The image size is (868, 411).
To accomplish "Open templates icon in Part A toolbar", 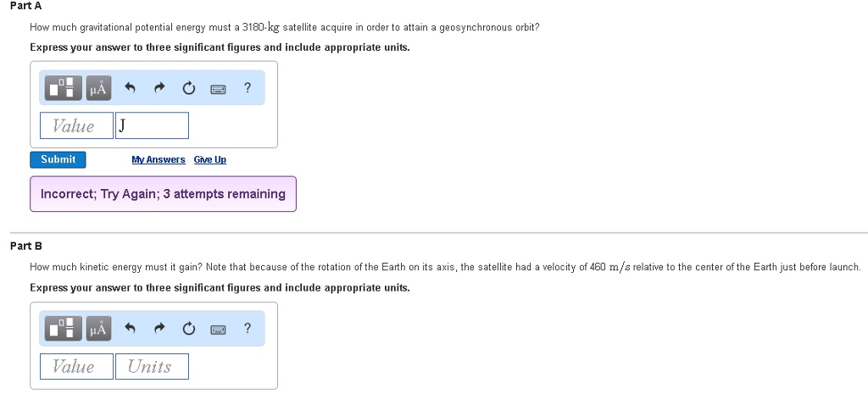I will point(63,88).
